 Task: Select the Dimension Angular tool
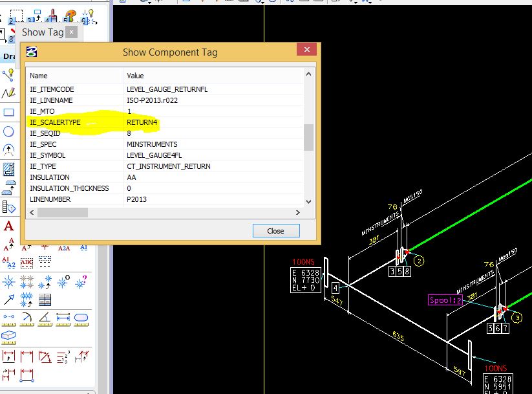(x=45, y=356)
